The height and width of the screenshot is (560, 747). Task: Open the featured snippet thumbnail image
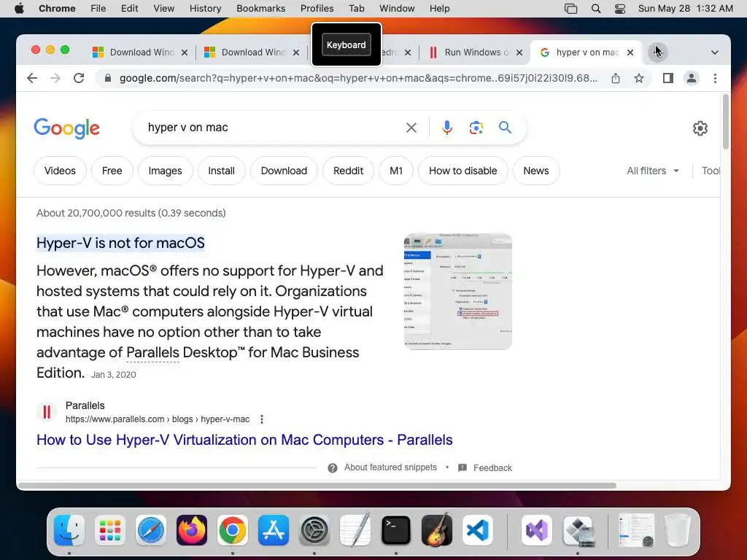click(458, 292)
